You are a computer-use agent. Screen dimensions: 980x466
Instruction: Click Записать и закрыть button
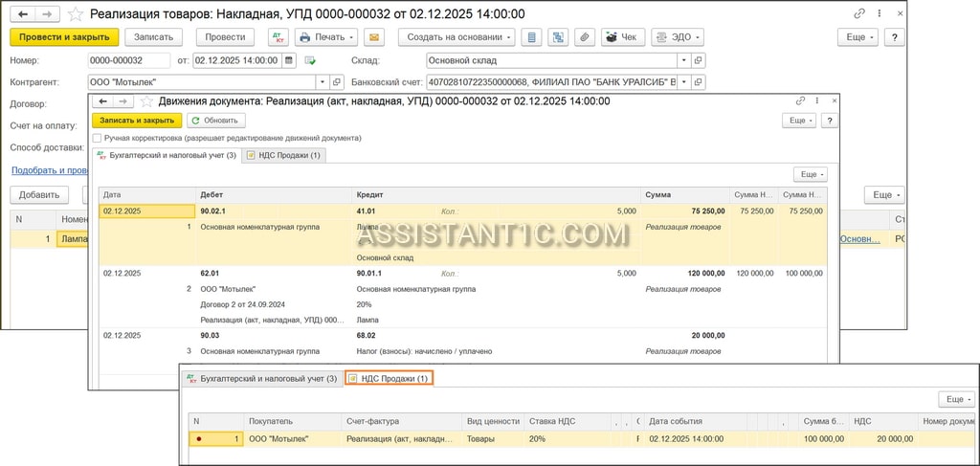click(x=137, y=121)
